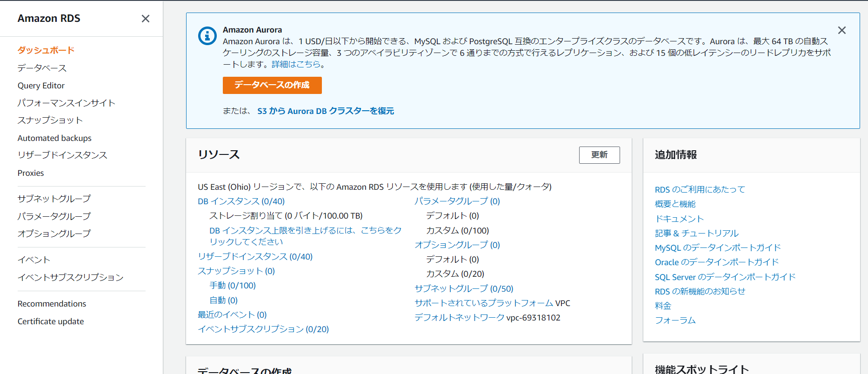Open Query Editor in the sidebar
This screenshot has height=374, width=868.
41,86
